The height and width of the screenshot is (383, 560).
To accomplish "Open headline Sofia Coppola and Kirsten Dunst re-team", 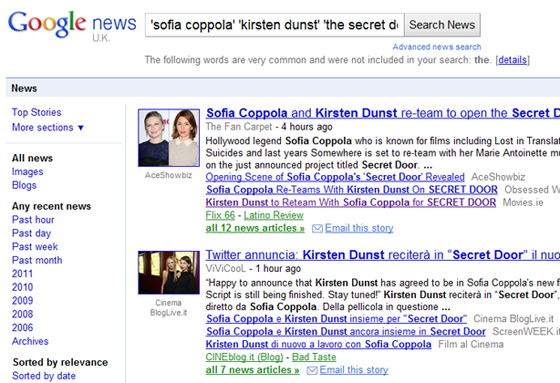I will coord(383,113).
